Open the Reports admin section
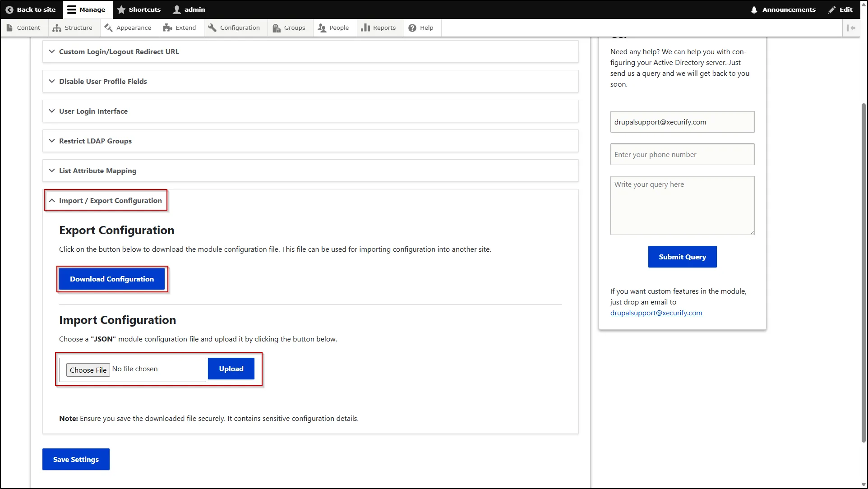Viewport: 868px width, 489px height. 379,28
